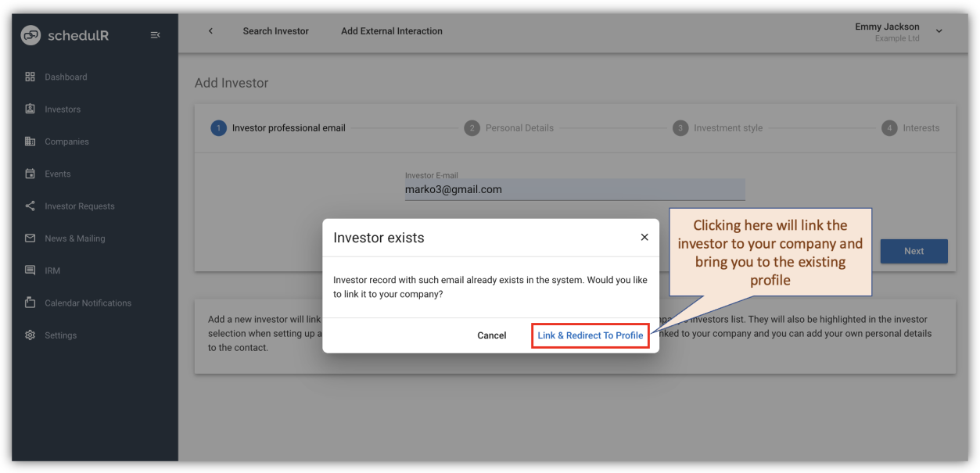Viewport: 980px width, 473px height.
Task: Collapse the sidebar using the menu icon
Action: [x=155, y=34]
